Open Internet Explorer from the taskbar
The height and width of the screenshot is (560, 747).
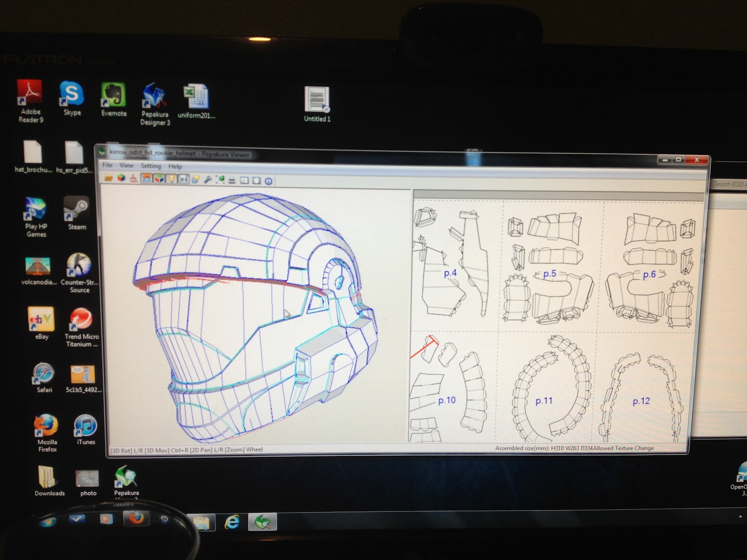coord(232,522)
